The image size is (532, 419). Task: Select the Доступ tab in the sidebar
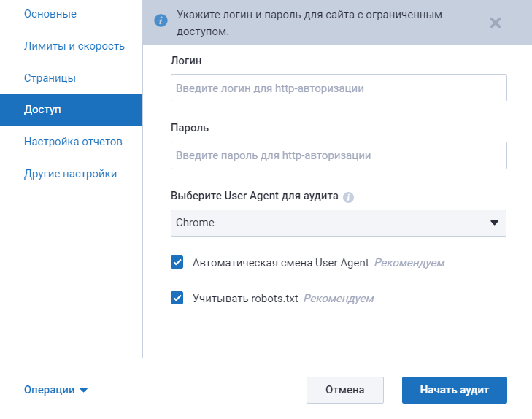tap(42, 109)
